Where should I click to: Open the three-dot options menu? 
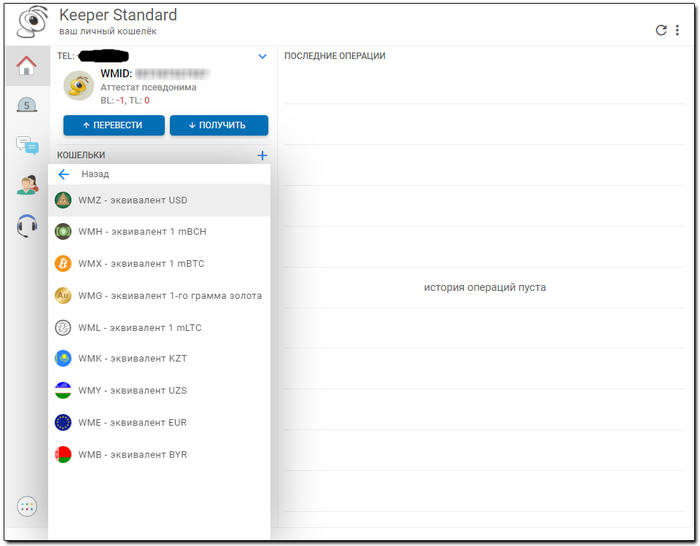677,30
